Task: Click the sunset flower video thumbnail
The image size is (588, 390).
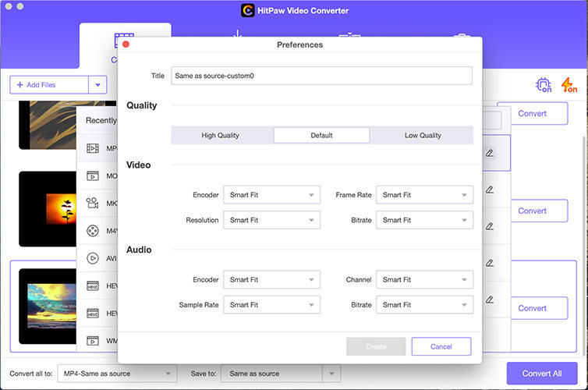Action: click(x=48, y=209)
